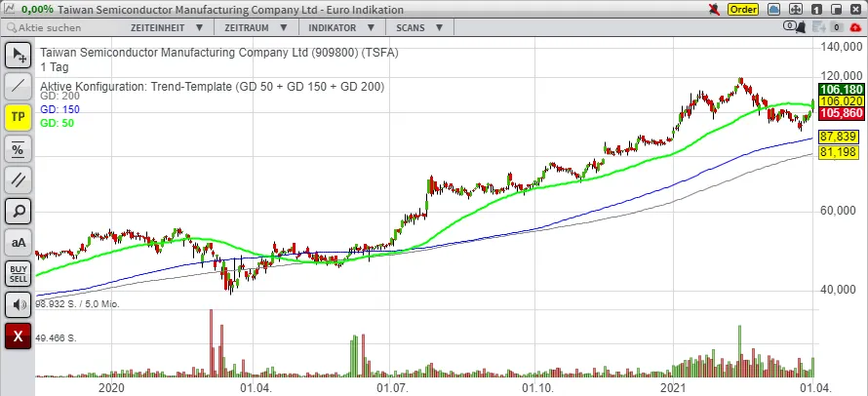The image size is (868, 396).
Task: Click the GD: 200 legend label
Action: tap(59, 97)
